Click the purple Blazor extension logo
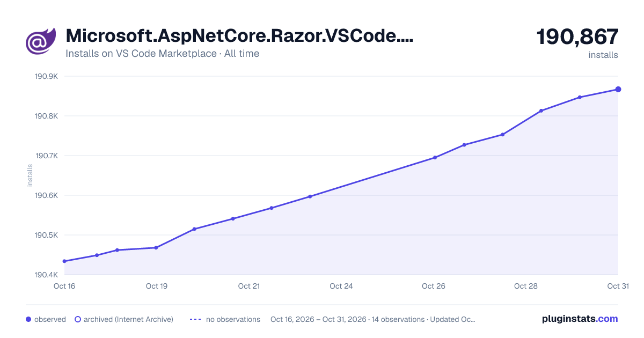The width and height of the screenshot is (644, 338). tap(41, 41)
